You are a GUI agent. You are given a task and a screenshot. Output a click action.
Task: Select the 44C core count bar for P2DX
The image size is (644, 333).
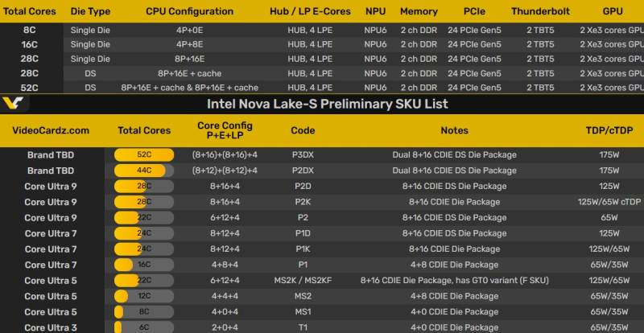[x=144, y=171]
